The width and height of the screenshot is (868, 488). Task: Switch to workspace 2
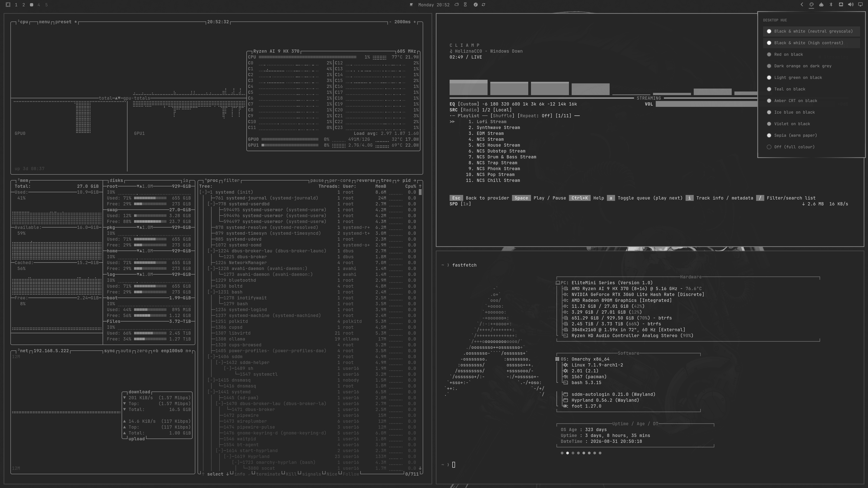[24, 5]
